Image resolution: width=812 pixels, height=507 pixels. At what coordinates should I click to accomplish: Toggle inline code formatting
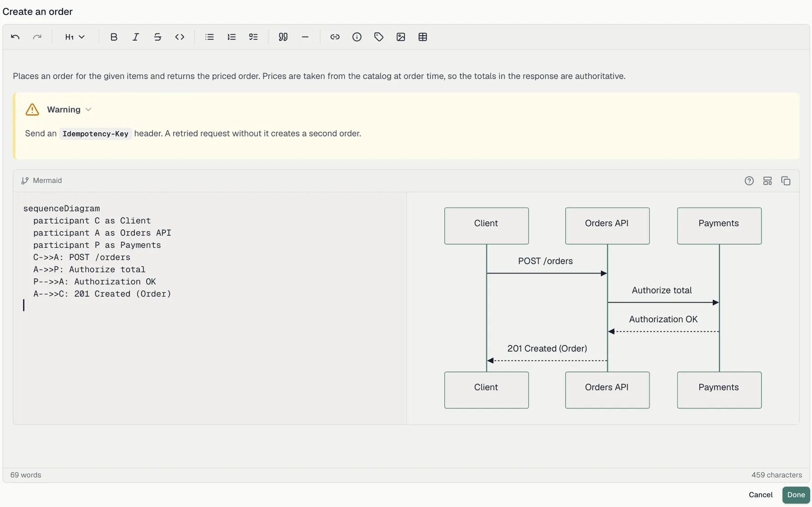[180, 37]
